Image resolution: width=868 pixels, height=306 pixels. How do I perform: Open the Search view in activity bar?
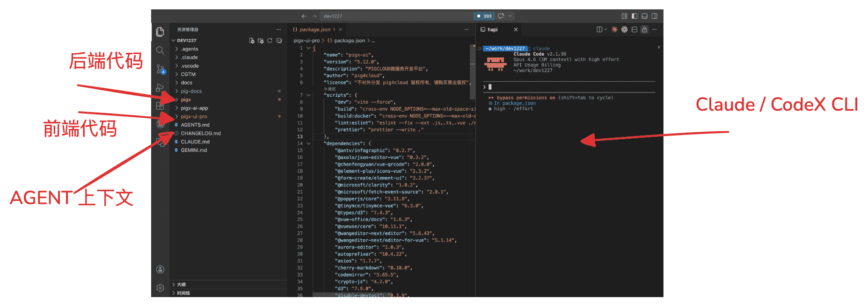[160, 50]
